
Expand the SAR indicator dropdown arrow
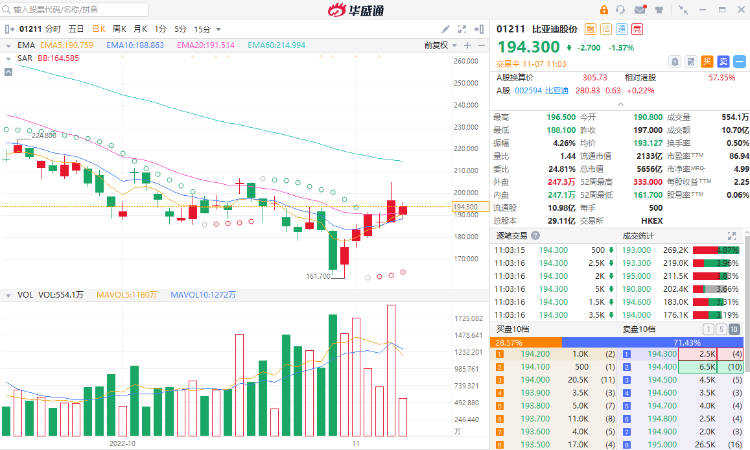[x=8, y=59]
